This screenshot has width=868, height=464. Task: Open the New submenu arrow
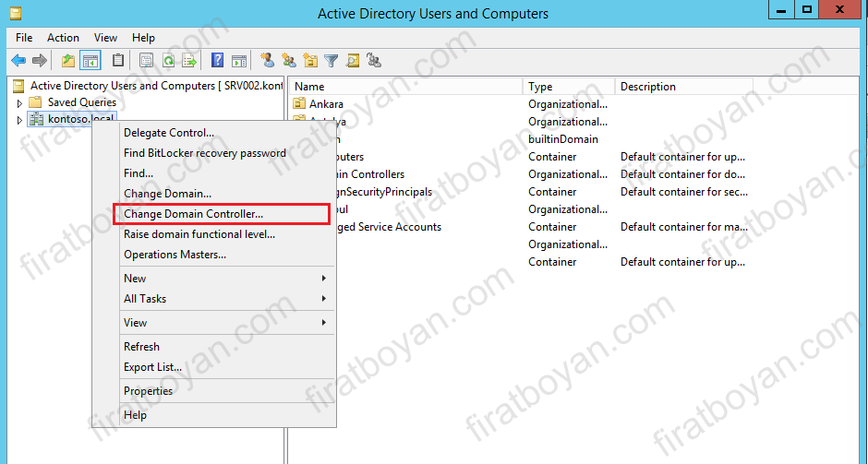click(324, 279)
